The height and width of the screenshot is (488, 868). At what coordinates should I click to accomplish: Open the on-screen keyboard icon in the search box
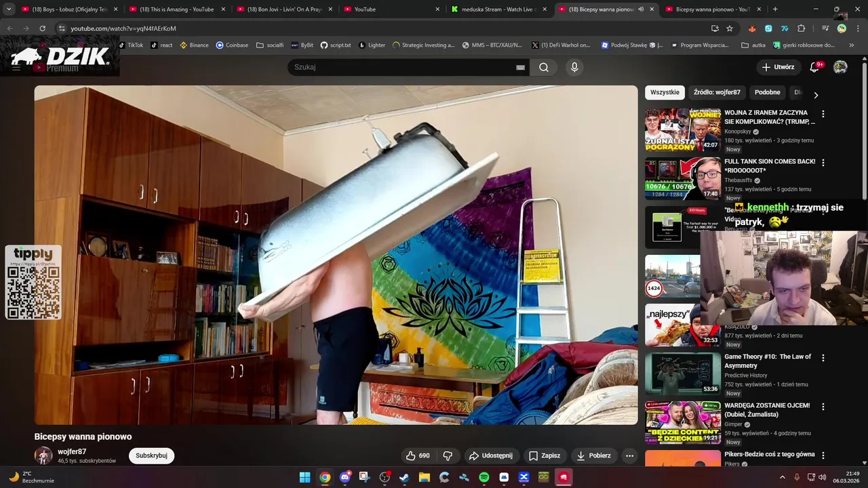point(520,67)
